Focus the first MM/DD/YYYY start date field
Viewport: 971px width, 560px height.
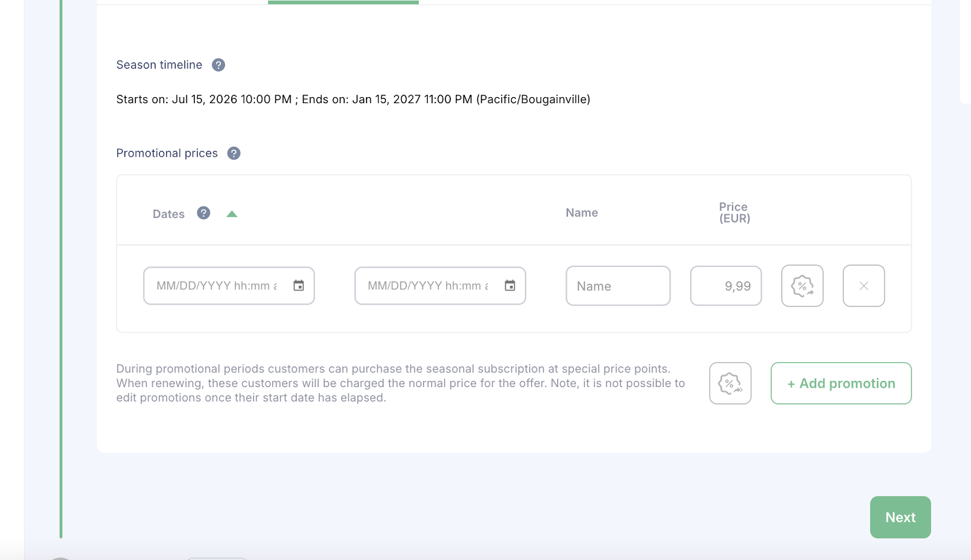[x=229, y=286]
